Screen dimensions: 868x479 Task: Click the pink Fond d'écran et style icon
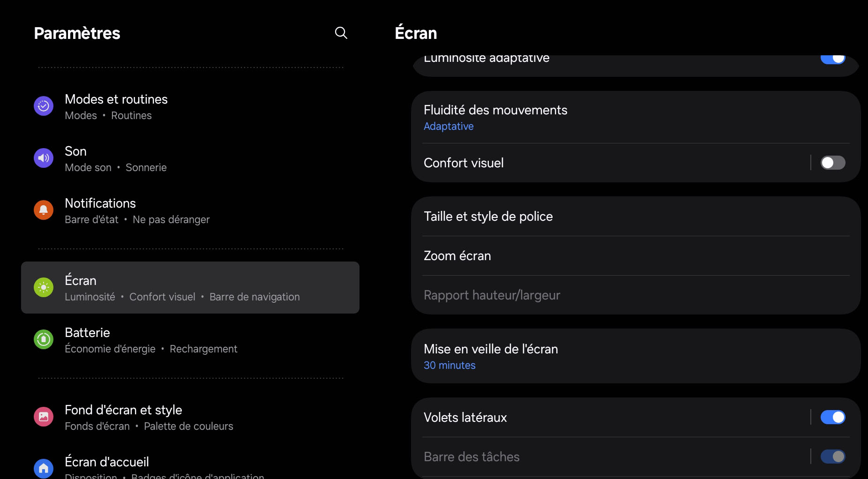[44, 417]
